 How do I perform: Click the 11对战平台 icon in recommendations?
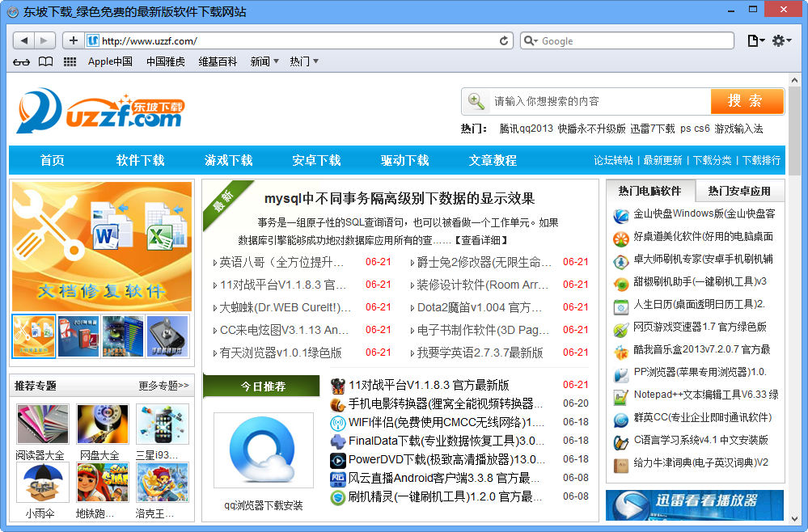pos(337,385)
